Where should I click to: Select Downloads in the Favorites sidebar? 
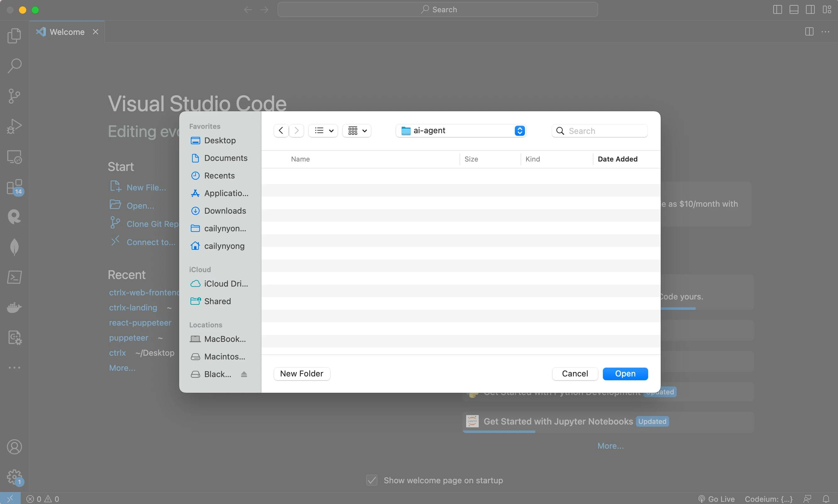coord(225,211)
